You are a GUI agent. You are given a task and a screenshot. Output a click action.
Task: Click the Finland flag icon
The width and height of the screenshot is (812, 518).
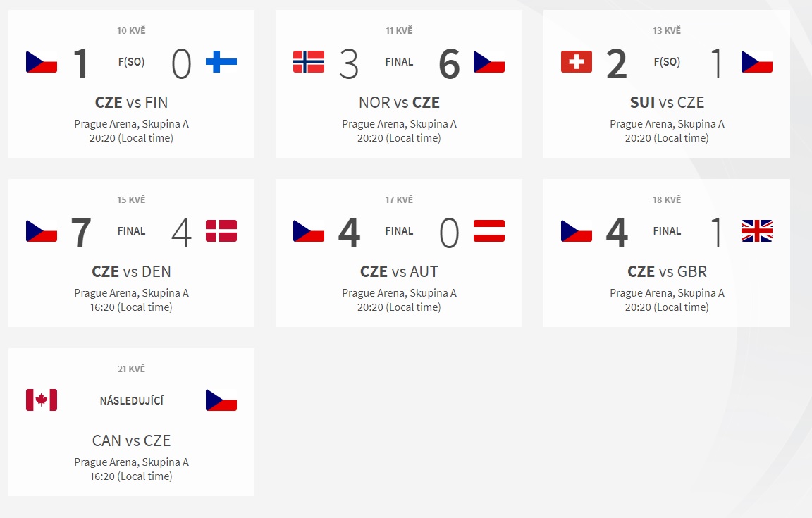click(221, 61)
